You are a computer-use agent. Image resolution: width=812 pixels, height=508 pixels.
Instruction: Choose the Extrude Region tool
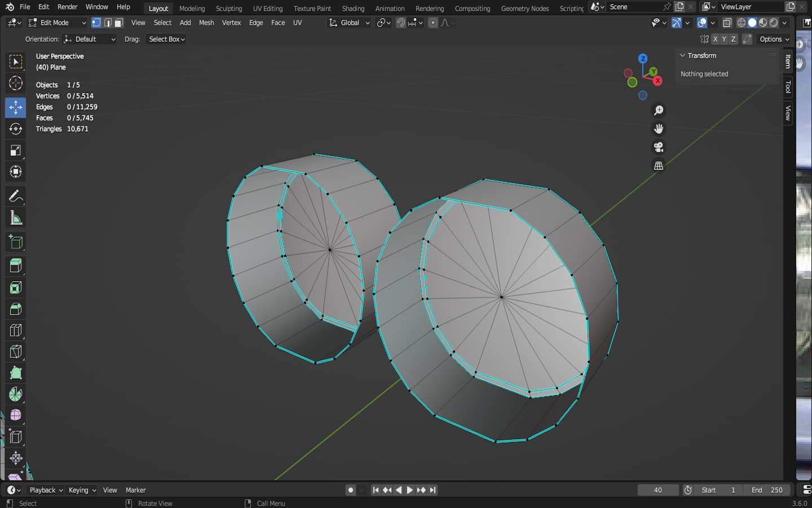15,266
